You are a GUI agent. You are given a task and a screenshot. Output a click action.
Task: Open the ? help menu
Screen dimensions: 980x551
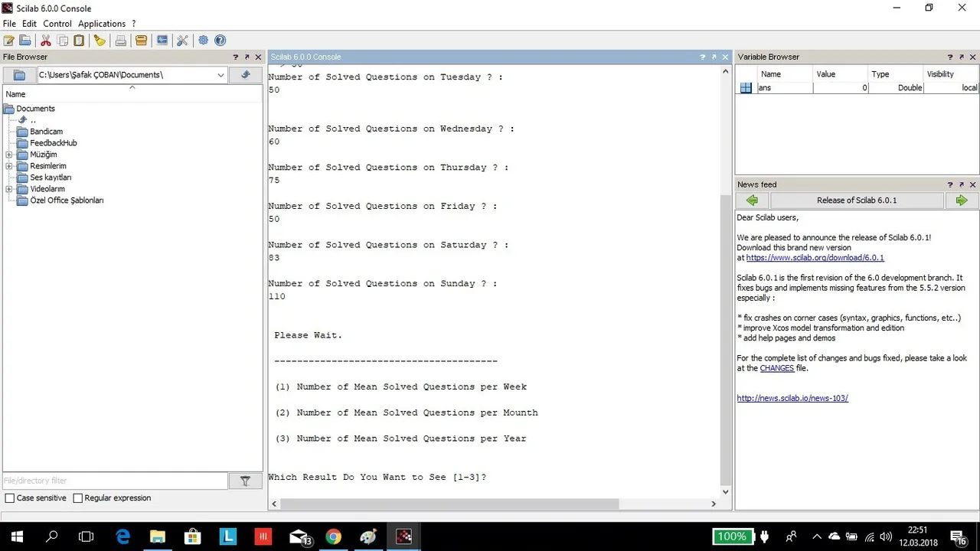[x=133, y=24]
